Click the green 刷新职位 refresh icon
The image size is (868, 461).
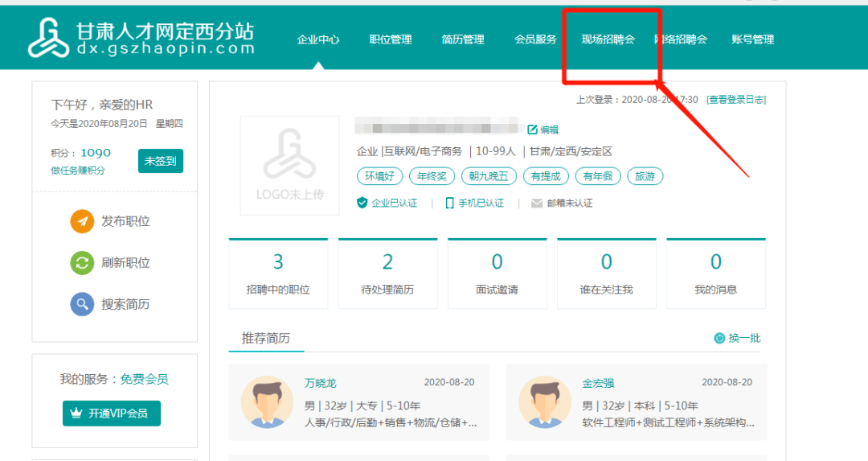(82, 262)
